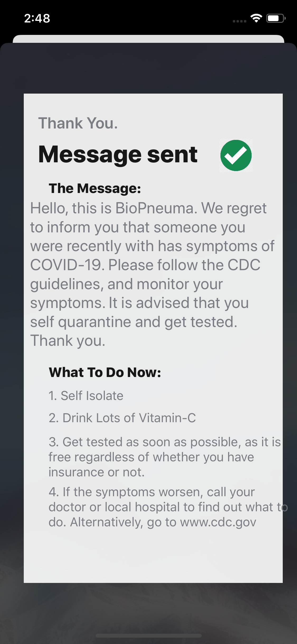Tap the 2:48 clock display
Image resolution: width=297 pixels, height=644 pixels.
pyautogui.click(x=37, y=18)
